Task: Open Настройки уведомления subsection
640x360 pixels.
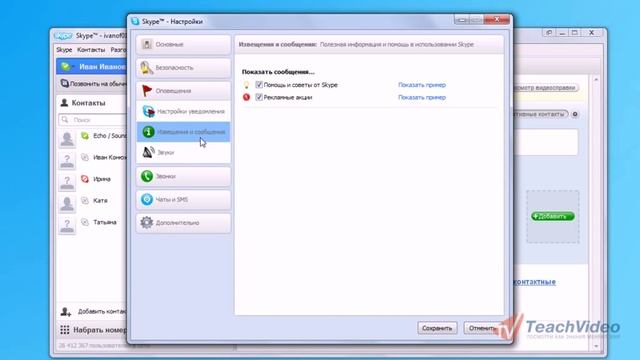Action: point(183,111)
